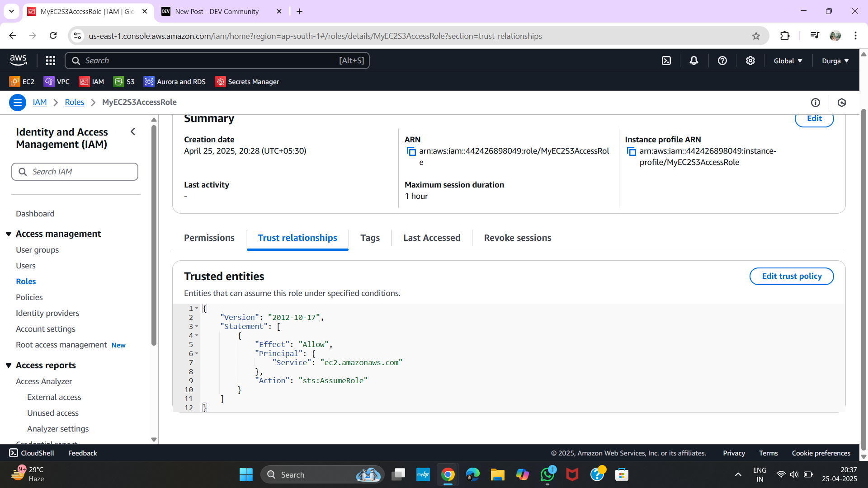This screenshot has height=488, width=868.
Task: Collapse the Access management section
Action: click(9, 234)
